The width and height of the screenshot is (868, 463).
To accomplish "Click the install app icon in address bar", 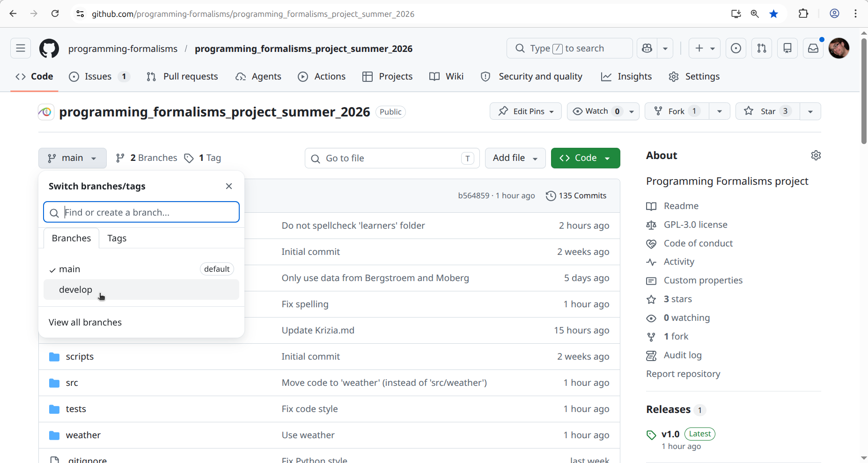I will pyautogui.click(x=736, y=14).
